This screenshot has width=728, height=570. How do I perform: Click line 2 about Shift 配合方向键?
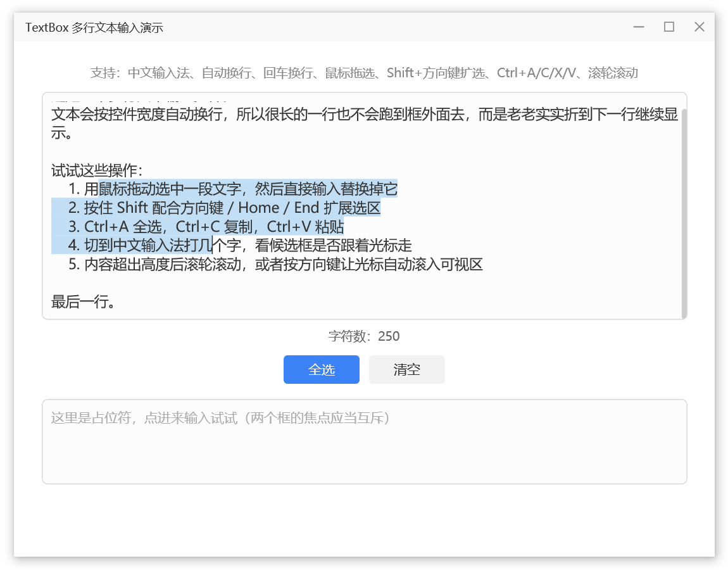point(224,208)
